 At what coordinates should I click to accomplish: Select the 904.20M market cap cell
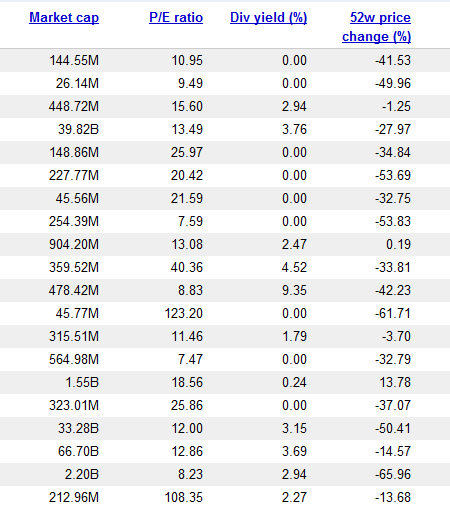click(x=74, y=244)
